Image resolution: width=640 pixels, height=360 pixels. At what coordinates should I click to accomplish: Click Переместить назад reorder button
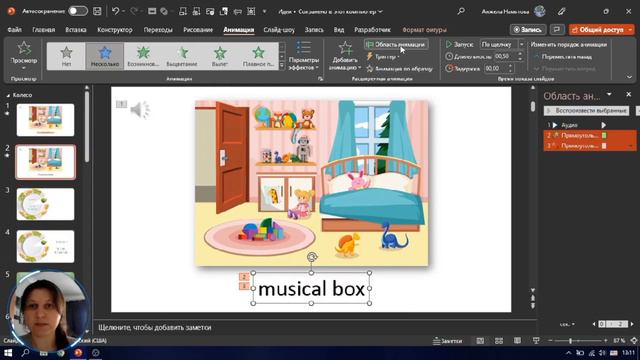[x=563, y=57]
